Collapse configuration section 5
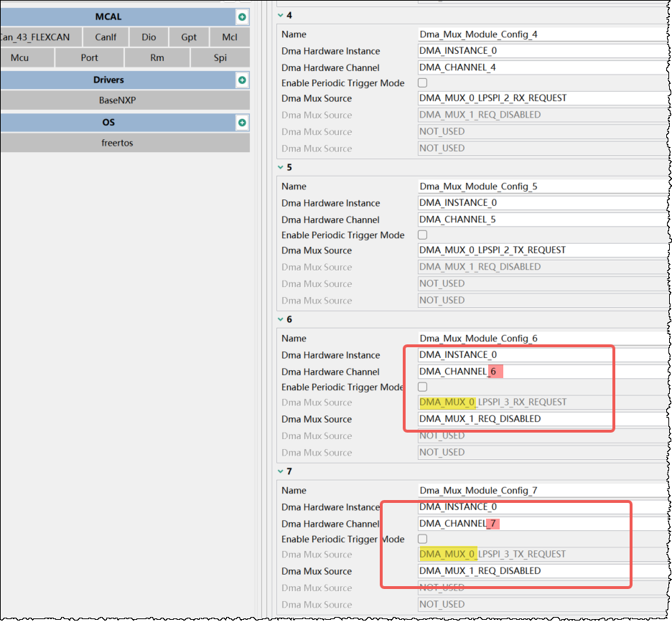This screenshot has height=622, width=672. coord(280,166)
